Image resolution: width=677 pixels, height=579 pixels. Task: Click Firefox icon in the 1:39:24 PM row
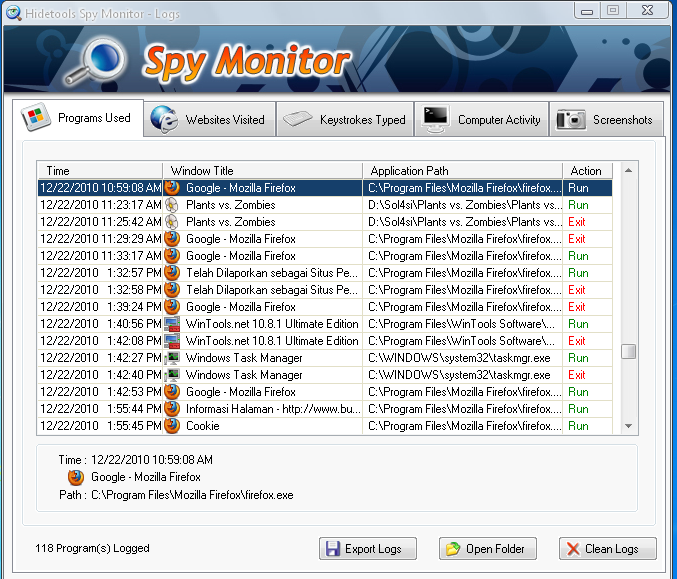click(172, 307)
